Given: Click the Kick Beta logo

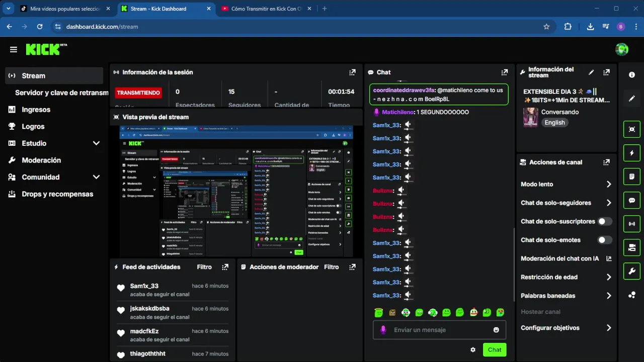Looking at the screenshot, I should [x=46, y=49].
